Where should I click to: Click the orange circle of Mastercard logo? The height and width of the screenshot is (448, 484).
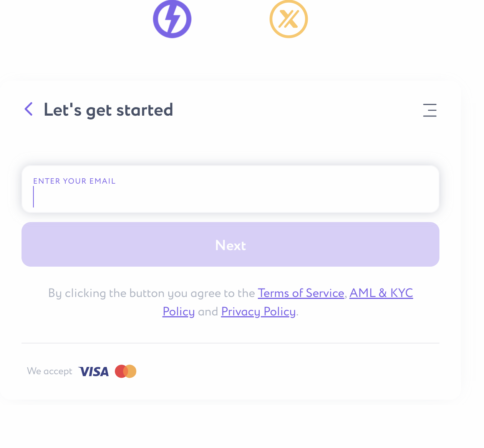point(131,371)
